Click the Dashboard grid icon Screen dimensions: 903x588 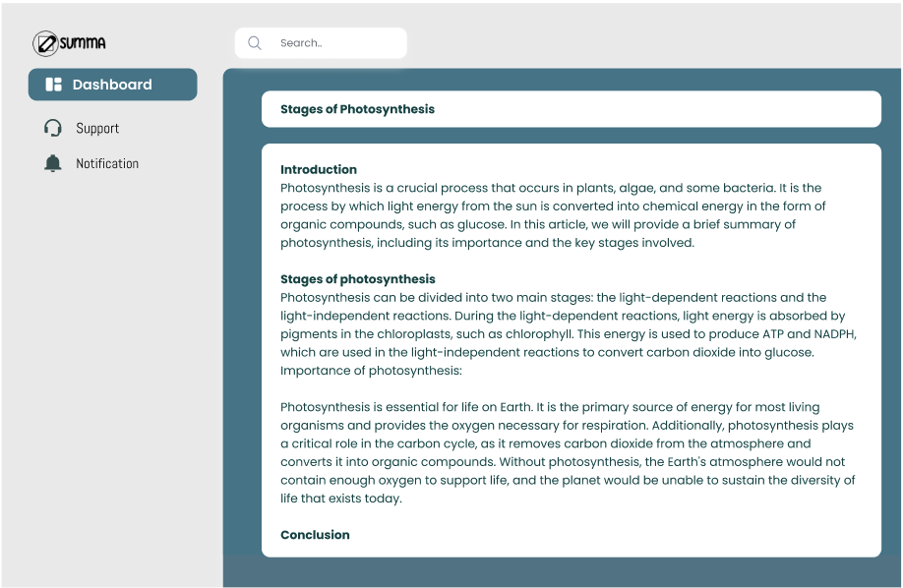click(53, 85)
